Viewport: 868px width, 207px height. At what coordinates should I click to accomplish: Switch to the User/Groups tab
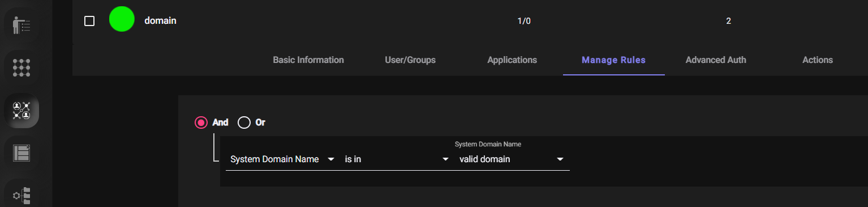tap(410, 60)
